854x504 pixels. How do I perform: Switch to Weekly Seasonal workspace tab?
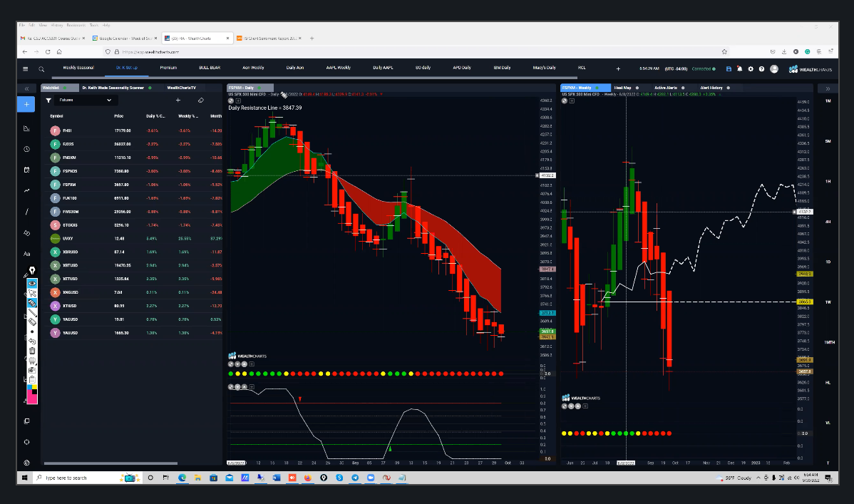click(78, 68)
